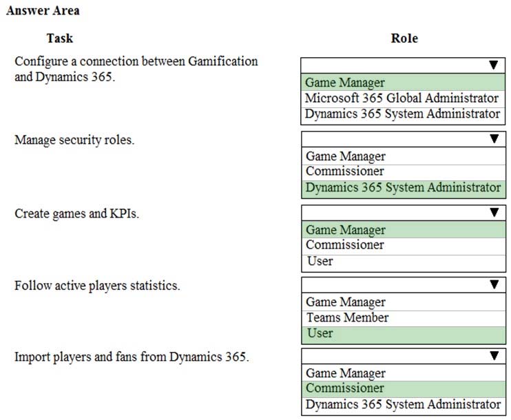
Task: Open the role dropdown for Import players and fans
Action: tap(404, 356)
